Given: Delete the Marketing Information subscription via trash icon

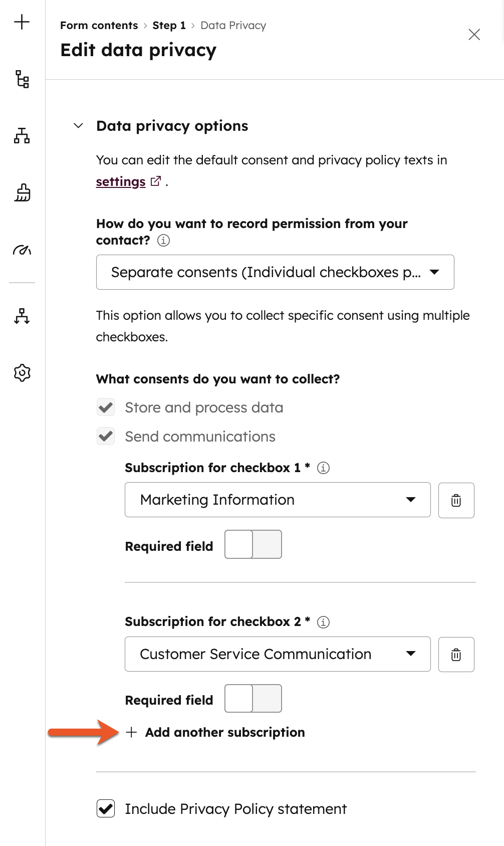Looking at the screenshot, I should pos(456,500).
